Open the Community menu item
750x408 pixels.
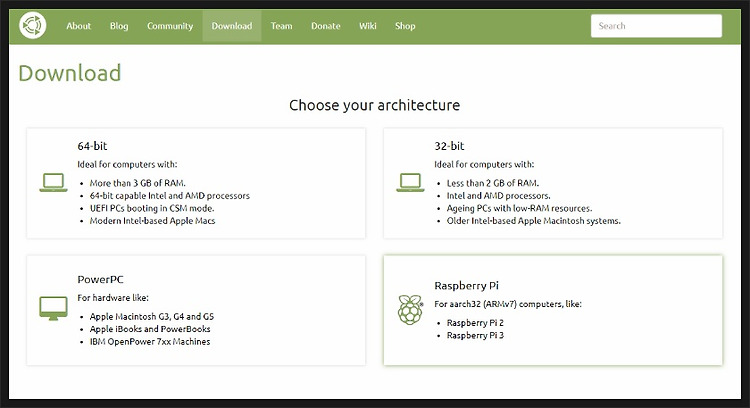pos(170,26)
